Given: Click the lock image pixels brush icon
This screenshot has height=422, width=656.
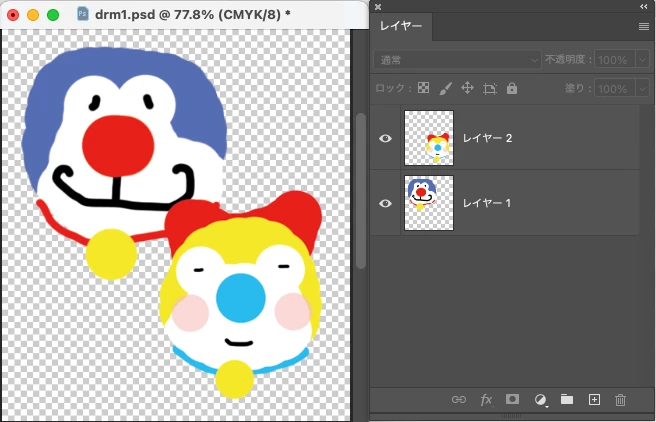Looking at the screenshot, I should tap(446, 88).
